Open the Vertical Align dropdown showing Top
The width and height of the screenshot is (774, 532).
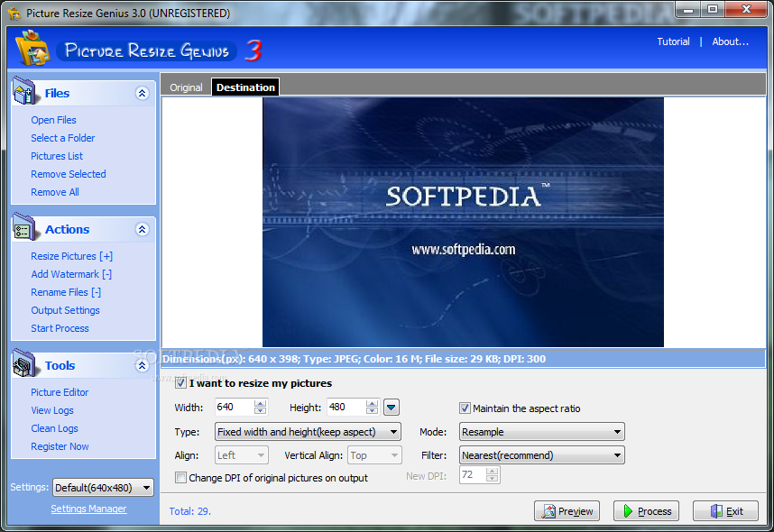coord(375,455)
